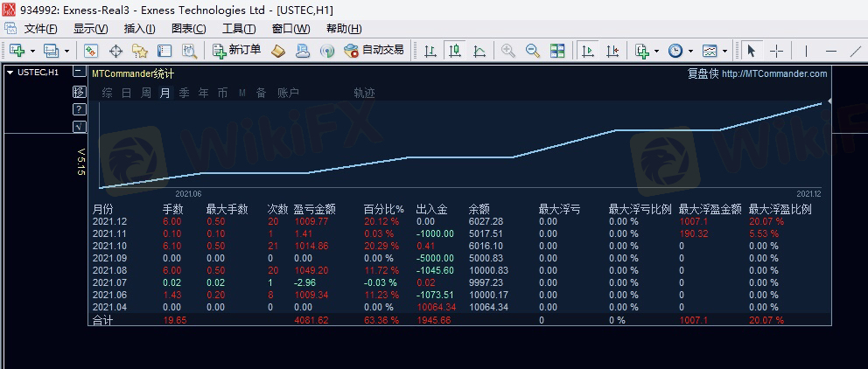The image size is (868, 369).
Task: Open the periodicity clock dropdown
Action: (x=690, y=51)
